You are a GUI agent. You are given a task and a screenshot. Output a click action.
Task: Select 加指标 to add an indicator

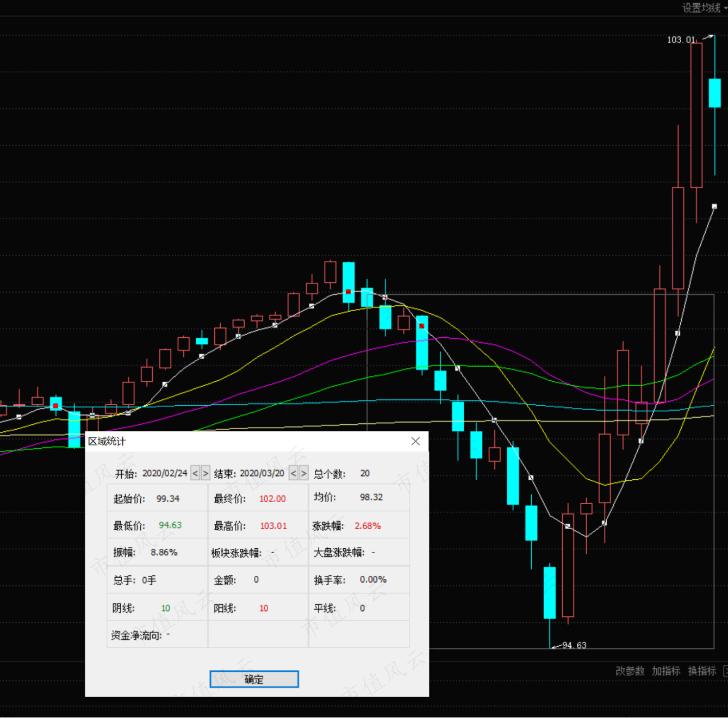tap(666, 671)
